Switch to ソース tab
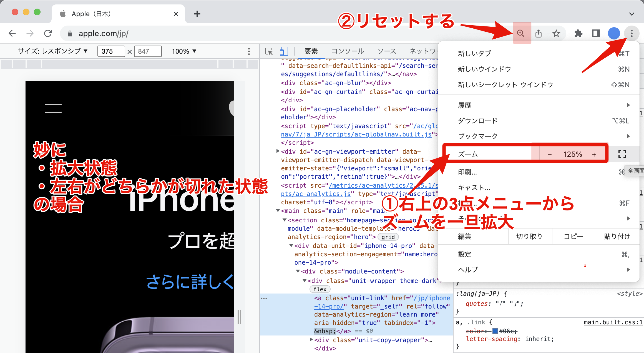 387,51
